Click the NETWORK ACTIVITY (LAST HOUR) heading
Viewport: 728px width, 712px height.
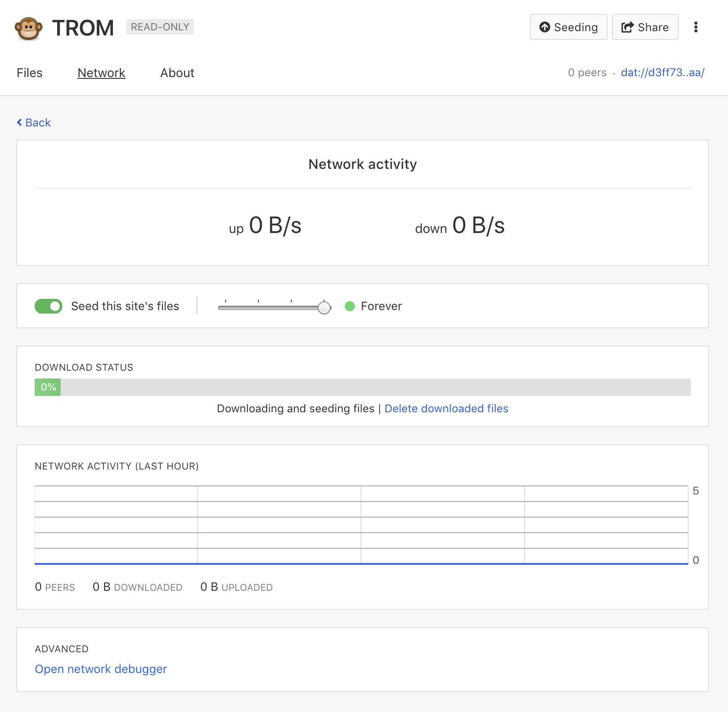(x=117, y=466)
